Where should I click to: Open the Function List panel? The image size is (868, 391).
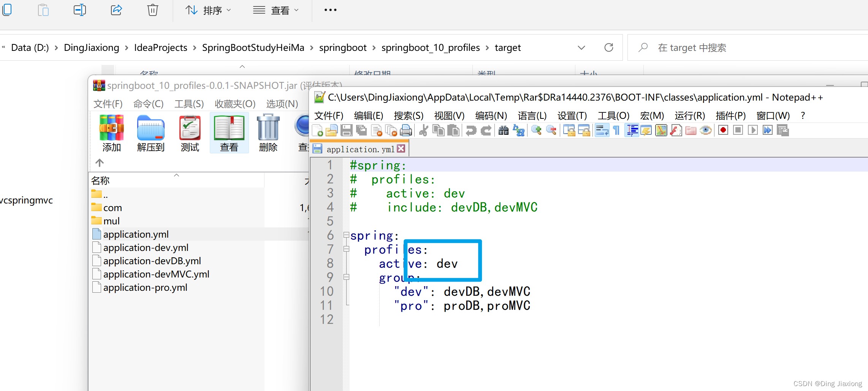click(x=676, y=131)
